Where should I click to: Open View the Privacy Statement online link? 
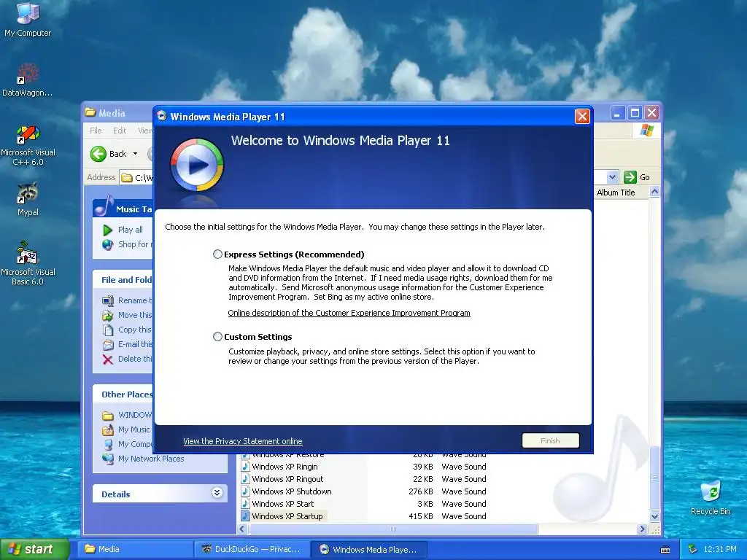point(242,441)
